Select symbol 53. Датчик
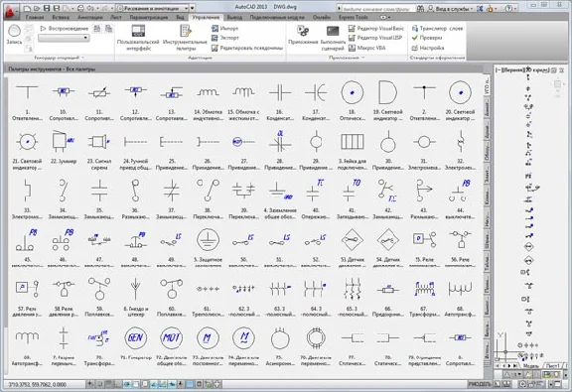The image size is (572, 392). 352,247
